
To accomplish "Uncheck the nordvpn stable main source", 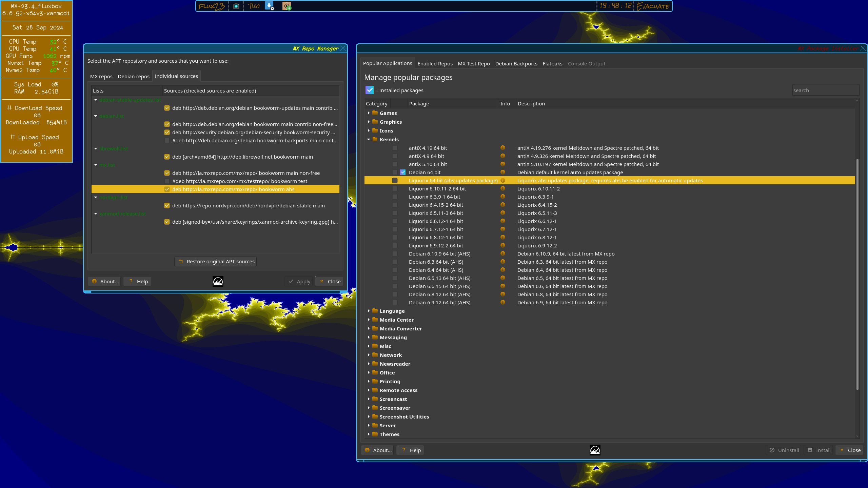I will click(x=167, y=206).
